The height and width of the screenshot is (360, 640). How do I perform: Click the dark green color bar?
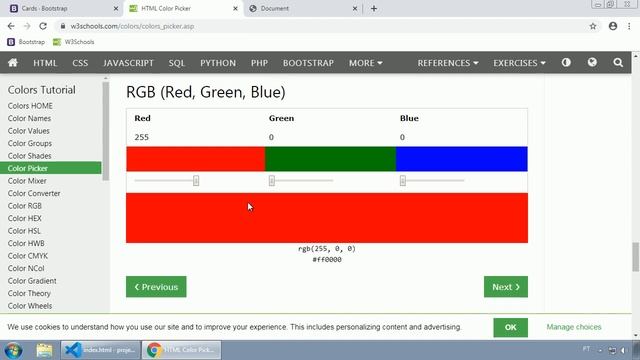click(x=330, y=159)
